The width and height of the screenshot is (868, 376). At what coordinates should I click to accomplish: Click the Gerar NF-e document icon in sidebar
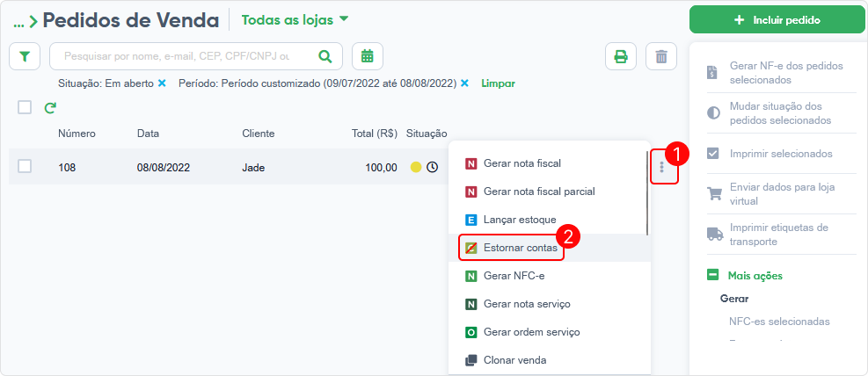click(x=713, y=73)
